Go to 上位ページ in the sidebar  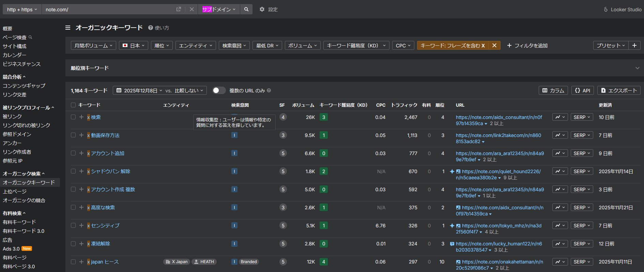[x=15, y=192]
